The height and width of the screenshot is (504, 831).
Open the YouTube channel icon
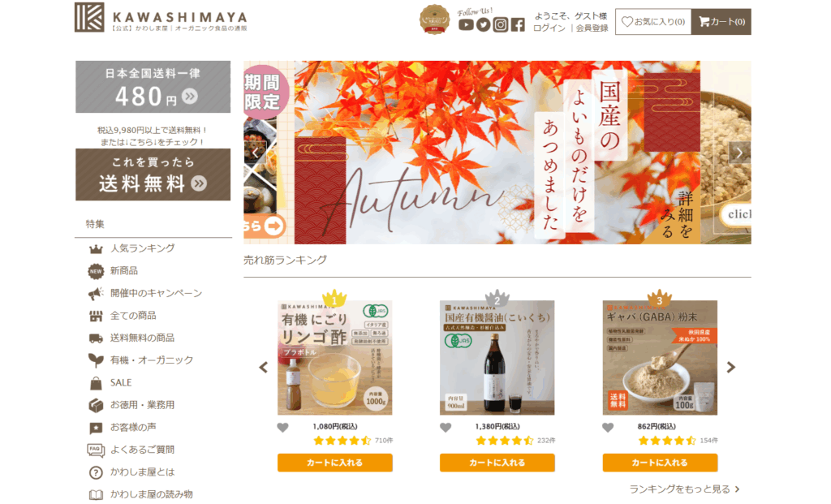coord(466,25)
